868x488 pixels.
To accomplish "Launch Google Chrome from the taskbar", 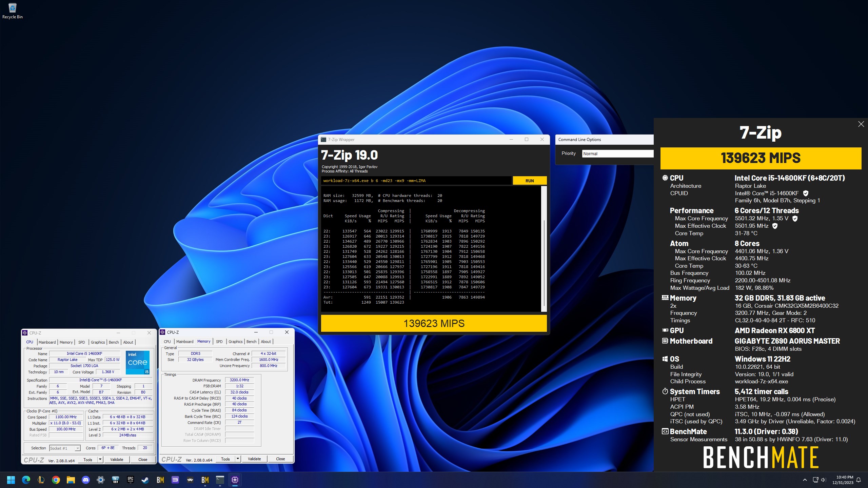I will click(56, 480).
